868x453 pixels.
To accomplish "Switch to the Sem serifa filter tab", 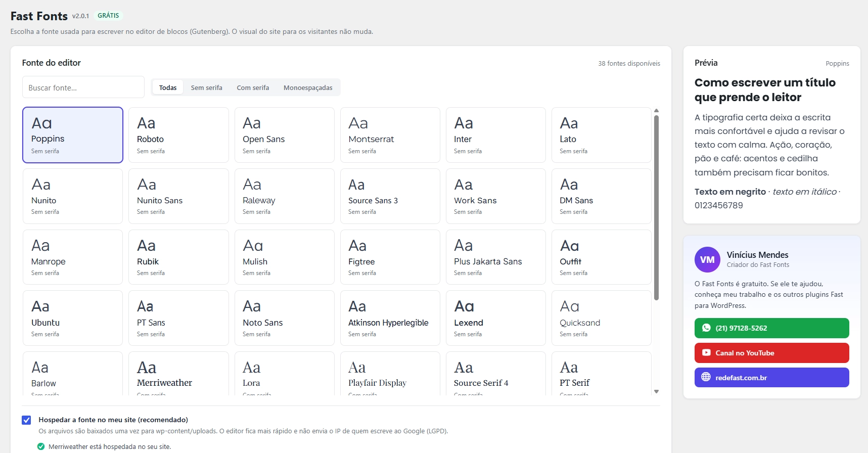I will 206,87.
